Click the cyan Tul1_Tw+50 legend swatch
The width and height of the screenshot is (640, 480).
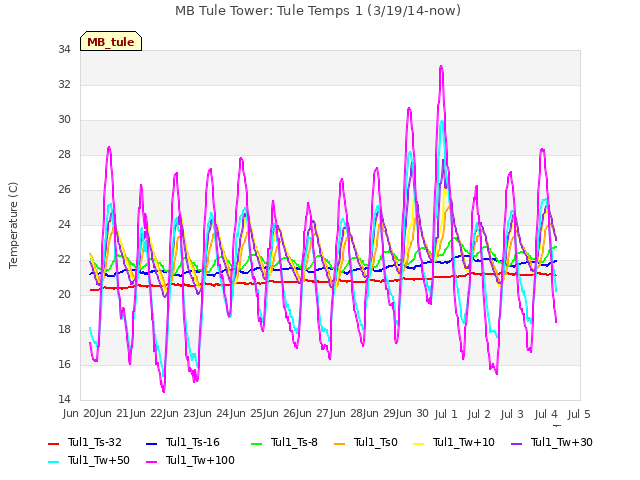tap(54, 462)
